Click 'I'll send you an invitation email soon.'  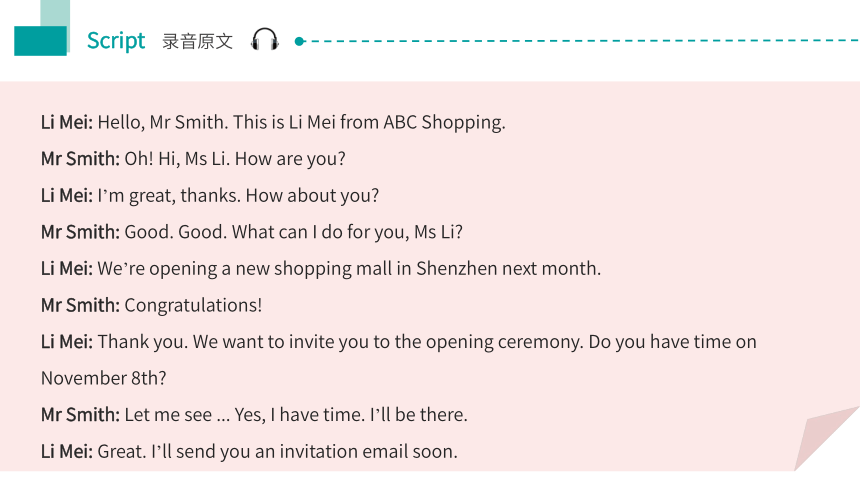pyautogui.click(x=304, y=452)
